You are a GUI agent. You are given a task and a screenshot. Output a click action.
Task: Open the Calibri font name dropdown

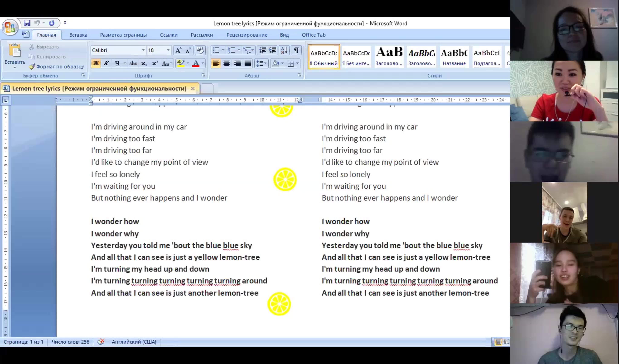click(x=143, y=50)
